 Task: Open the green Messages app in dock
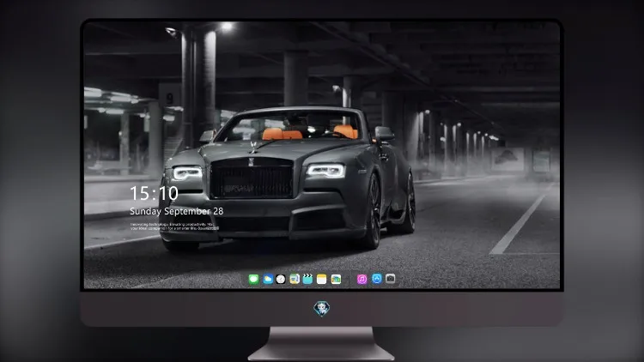254,280
